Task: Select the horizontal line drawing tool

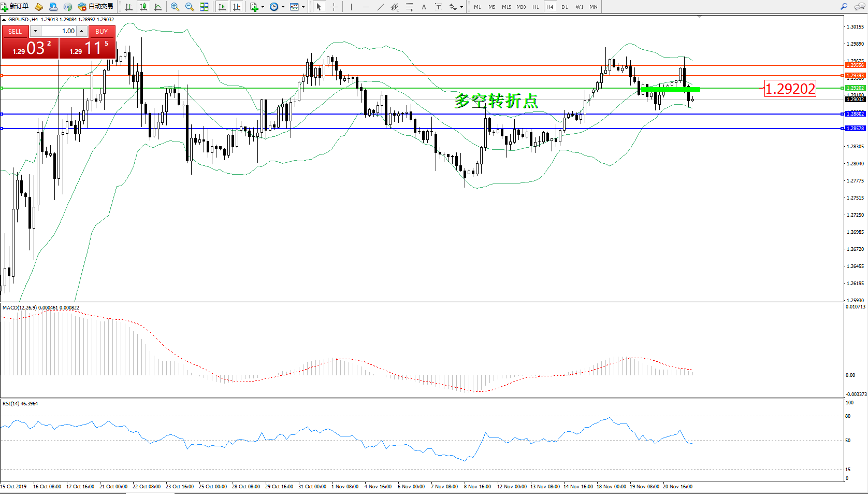Action: pos(366,7)
